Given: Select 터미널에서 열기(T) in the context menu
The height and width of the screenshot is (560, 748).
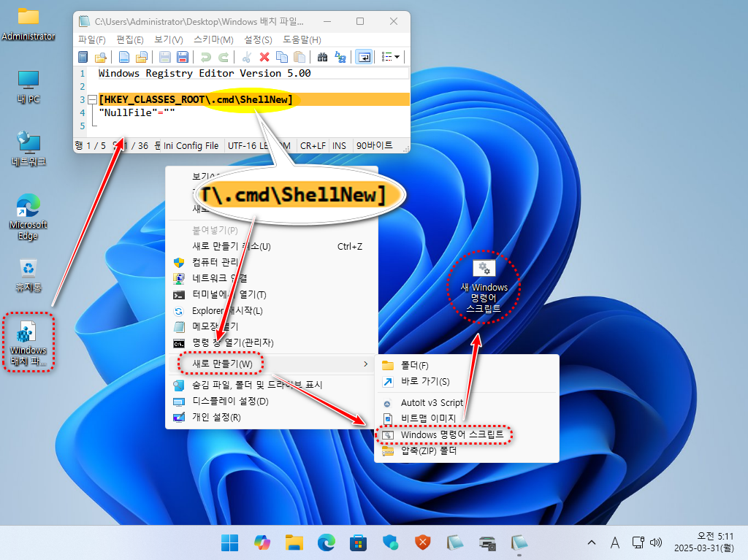Looking at the screenshot, I should pyautogui.click(x=272, y=294).
